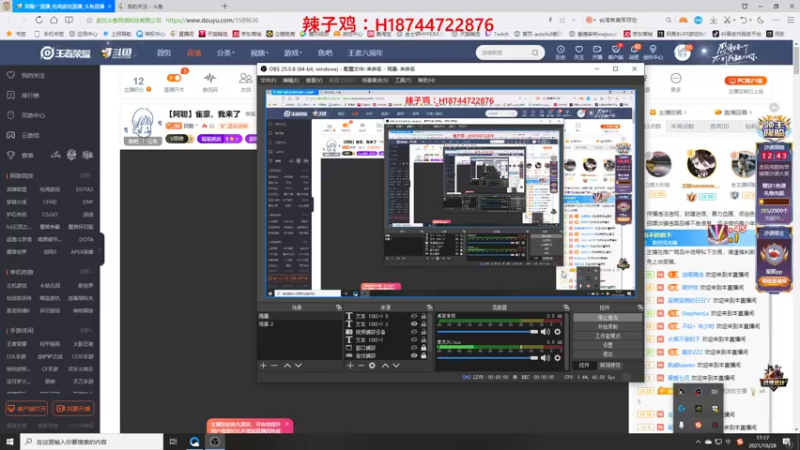Adjust the microphone/Aux volume slider
Viewport: 800px width, 450px height.
[x=488, y=358]
